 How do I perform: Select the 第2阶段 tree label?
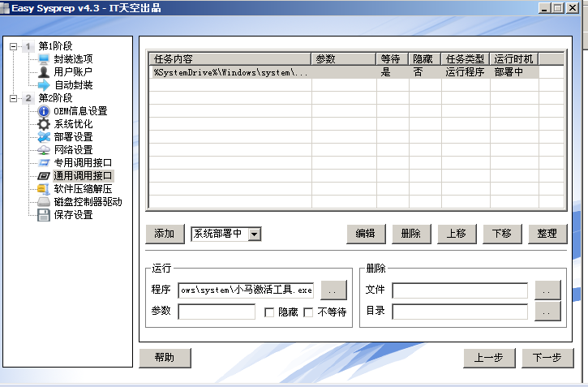point(55,98)
